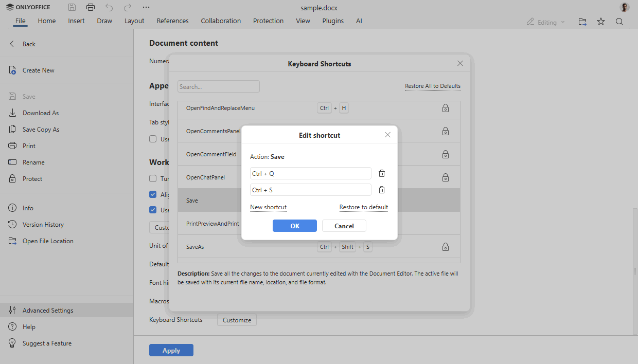Open the user profile avatar
This screenshot has width=638, height=364.
point(624,7)
